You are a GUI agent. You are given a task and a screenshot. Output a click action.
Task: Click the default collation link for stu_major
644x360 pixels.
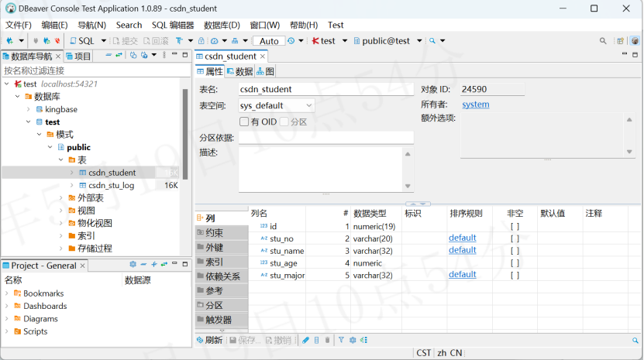click(463, 274)
